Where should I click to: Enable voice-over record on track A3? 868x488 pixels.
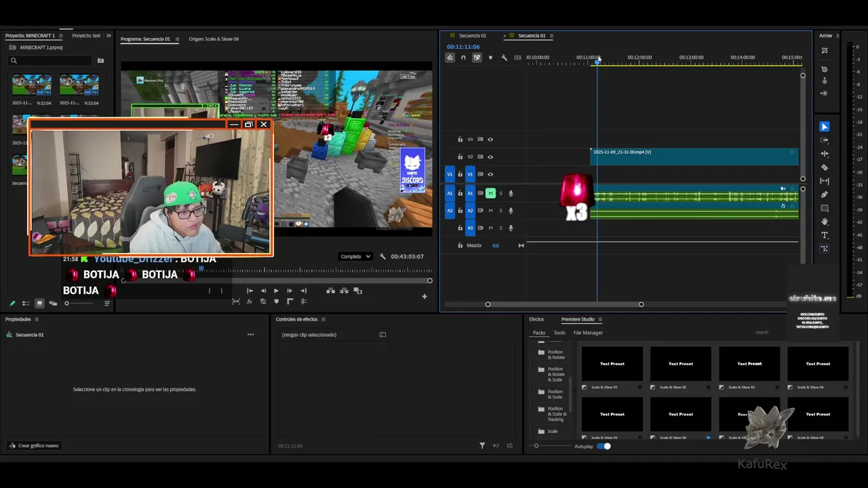point(511,228)
